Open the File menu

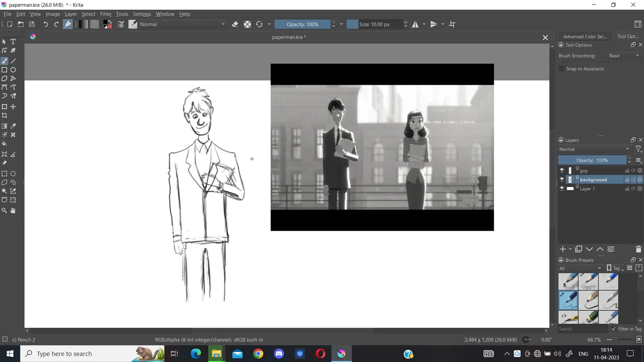pos(8,14)
